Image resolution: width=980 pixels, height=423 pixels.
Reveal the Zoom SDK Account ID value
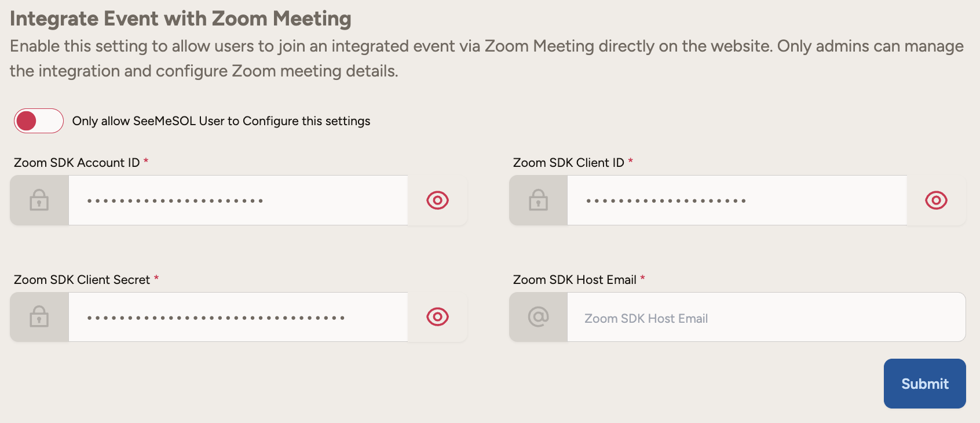pyautogui.click(x=437, y=200)
